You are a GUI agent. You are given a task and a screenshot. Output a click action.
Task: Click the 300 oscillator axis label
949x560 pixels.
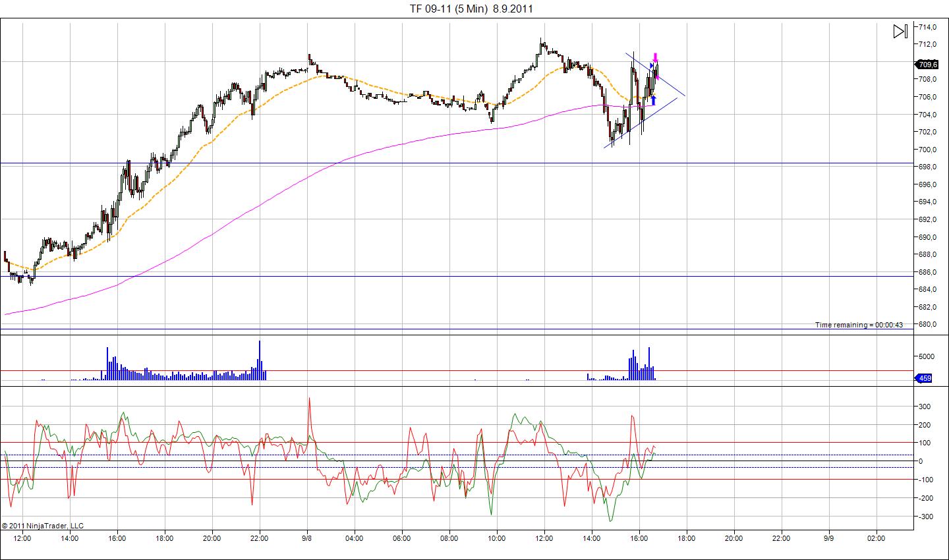925,406
